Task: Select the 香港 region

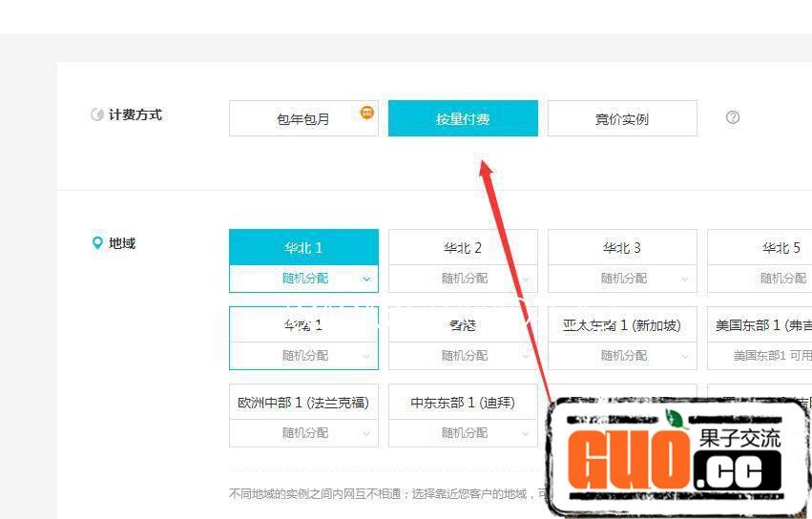Action: (x=463, y=324)
